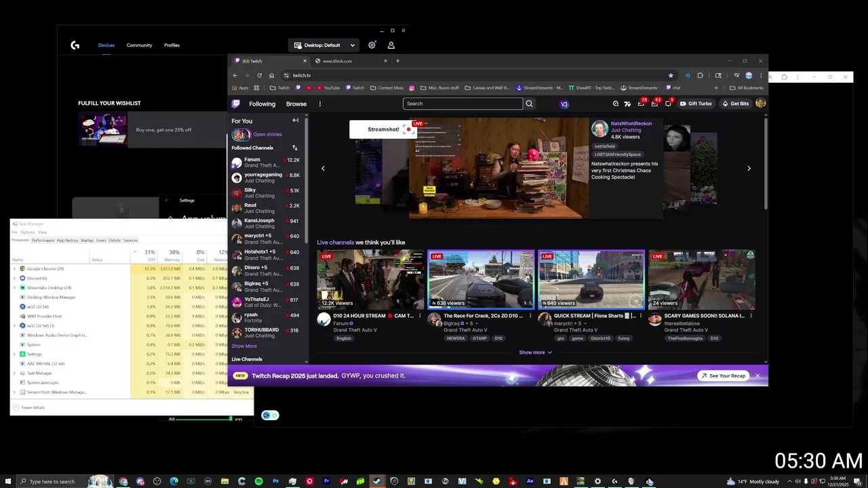Open Twitch whispers chat icon
Screen dimensions: 868x488
tap(668, 104)
